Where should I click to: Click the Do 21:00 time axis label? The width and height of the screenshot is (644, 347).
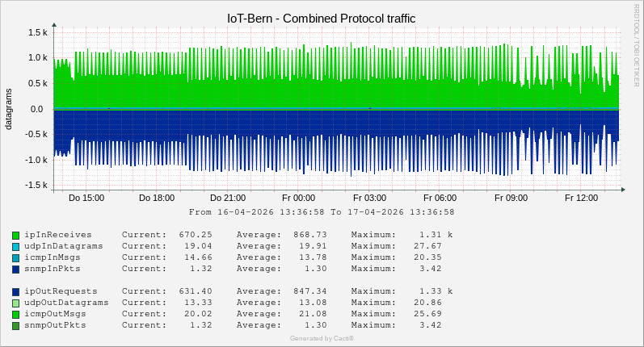pos(227,198)
